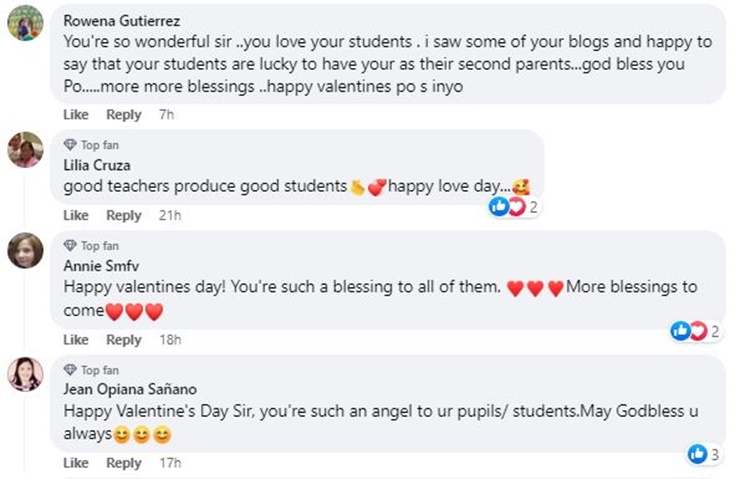Reply to Annie Smfv's comment
Image resolution: width=750 pixels, height=479 pixels.
pyautogui.click(x=124, y=340)
